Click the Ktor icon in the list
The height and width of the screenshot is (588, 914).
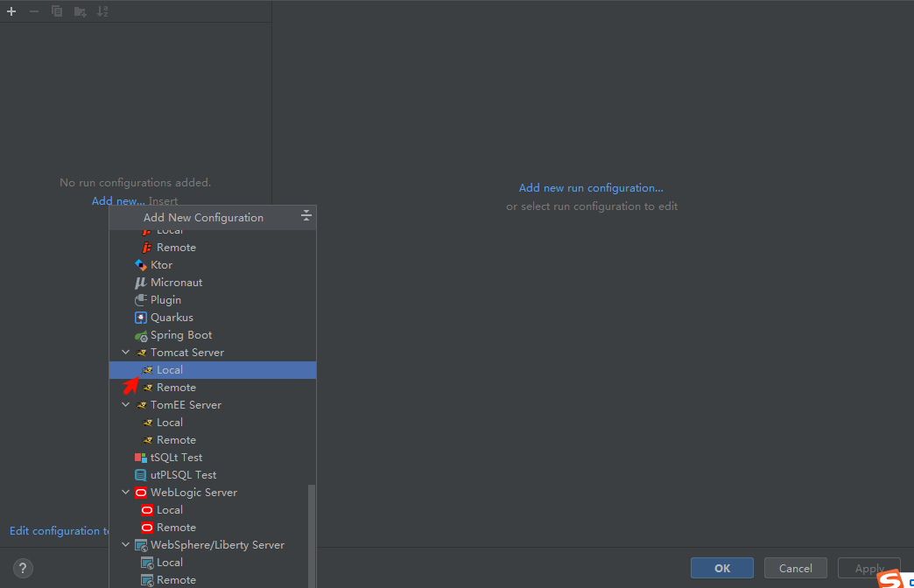coord(140,264)
